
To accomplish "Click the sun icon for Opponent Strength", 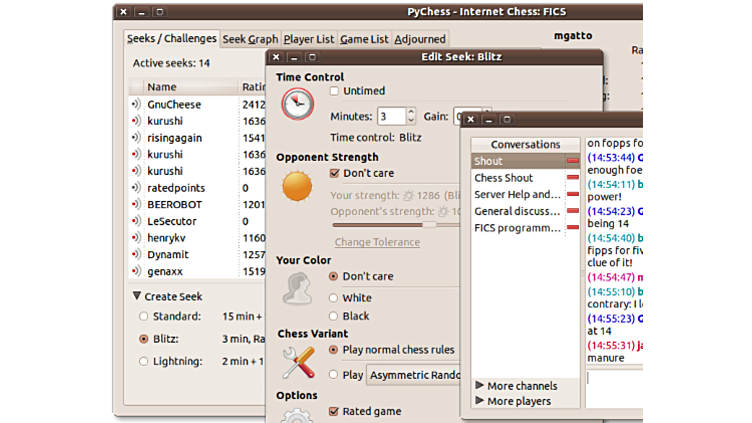I will [x=297, y=185].
